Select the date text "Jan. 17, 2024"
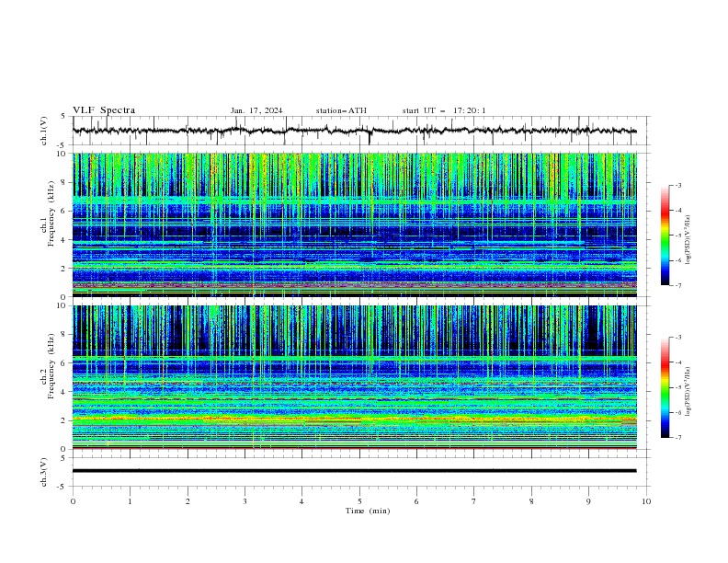Screen dimensions: 728x563 (256, 110)
